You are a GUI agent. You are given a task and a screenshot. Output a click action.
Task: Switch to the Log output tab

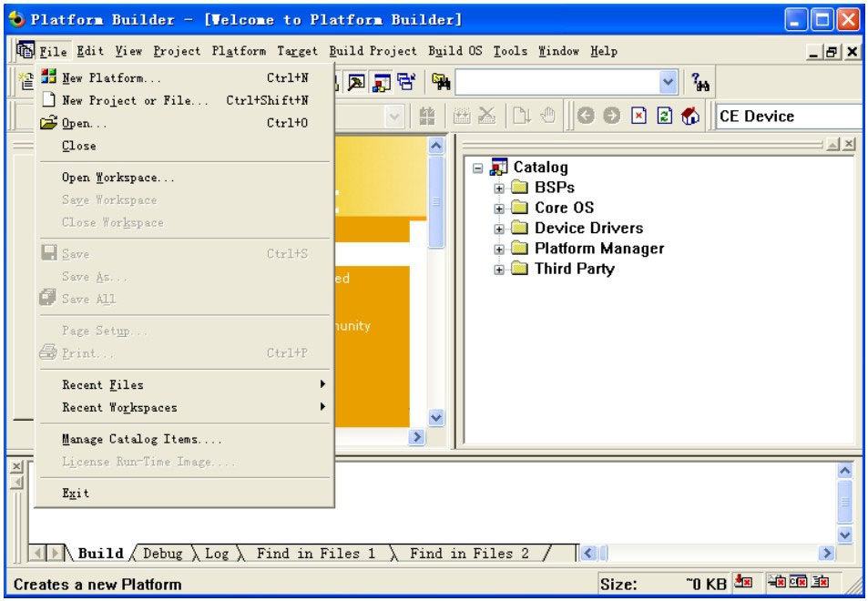pyautogui.click(x=217, y=553)
